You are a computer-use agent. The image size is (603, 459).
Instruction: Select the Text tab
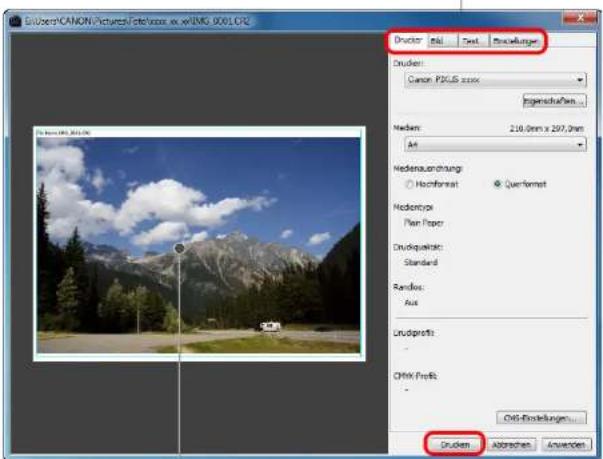[x=473, y=41]
